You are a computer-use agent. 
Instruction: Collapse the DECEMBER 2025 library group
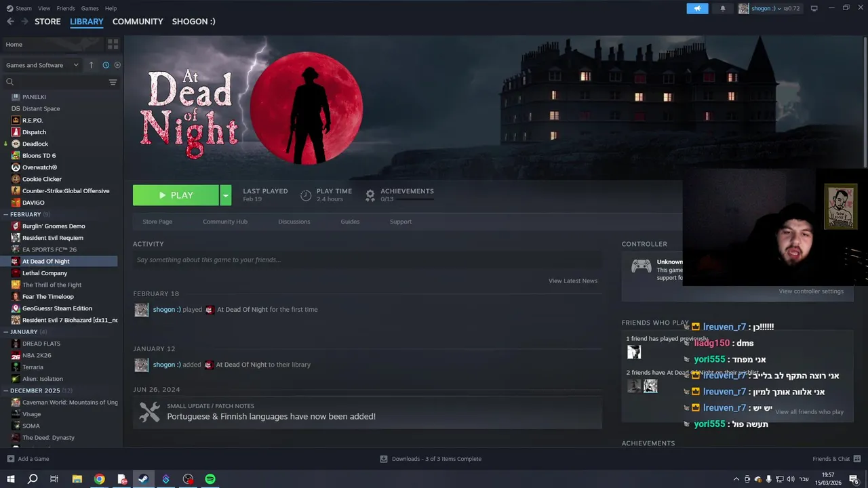(7, 390)
